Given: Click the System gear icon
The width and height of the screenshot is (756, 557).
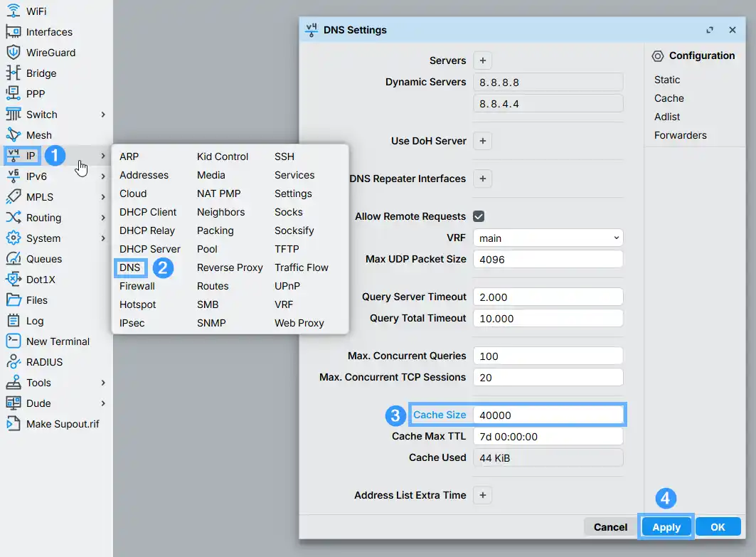Looking at the screenshot, I should pyautogui.click(x=13, y=238).
